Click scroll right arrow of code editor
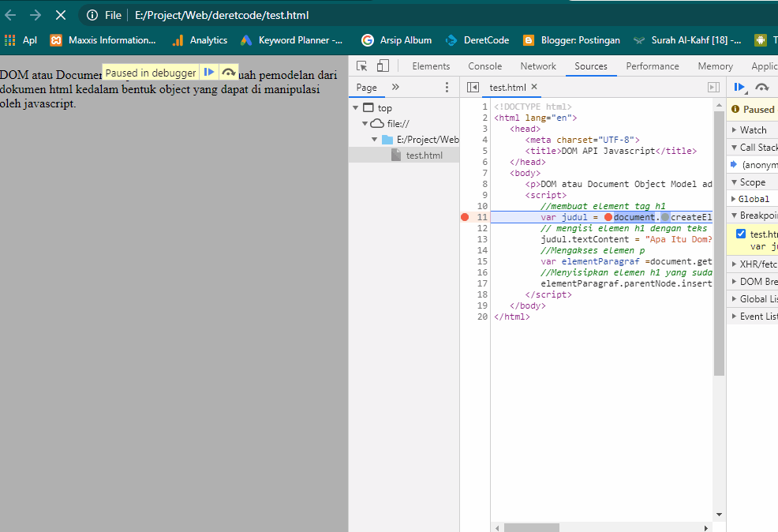 (706, 527)
